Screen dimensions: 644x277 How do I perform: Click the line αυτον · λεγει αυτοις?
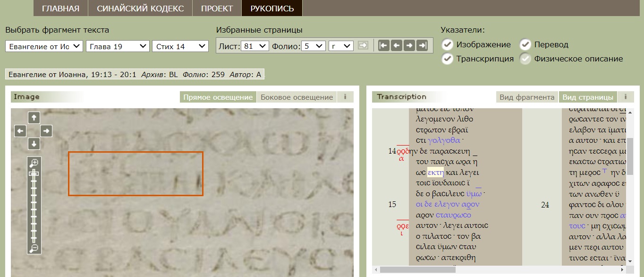(452, 225)
